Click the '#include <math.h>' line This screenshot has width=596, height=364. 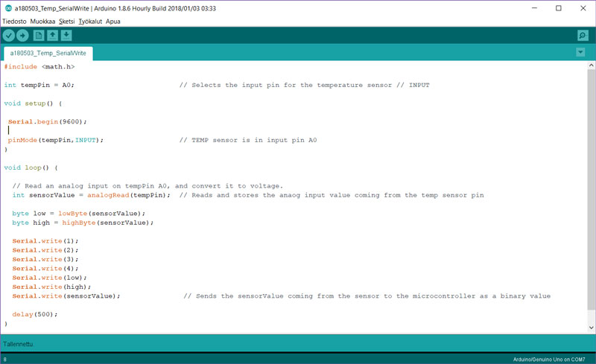[39, 66]
